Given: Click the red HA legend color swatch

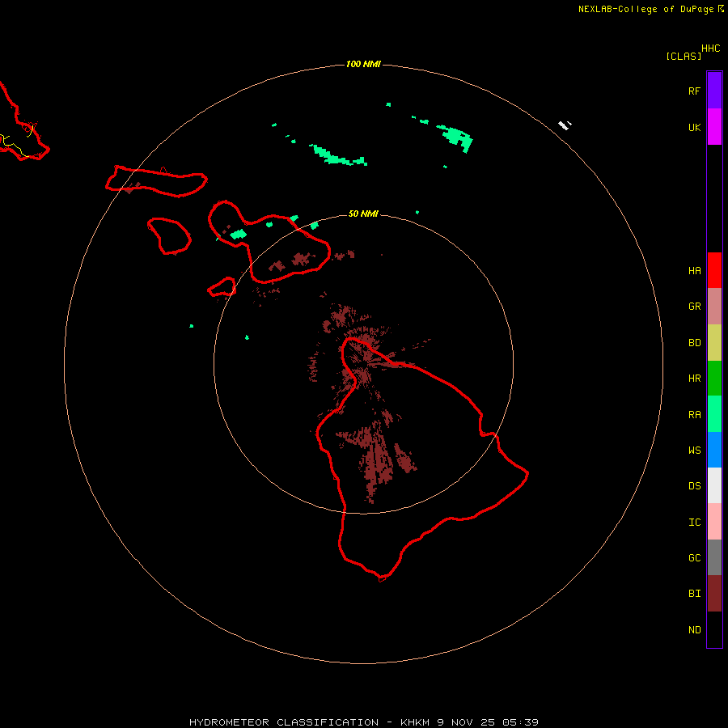Looking at the screenshot, I should [x=714, y=270].
